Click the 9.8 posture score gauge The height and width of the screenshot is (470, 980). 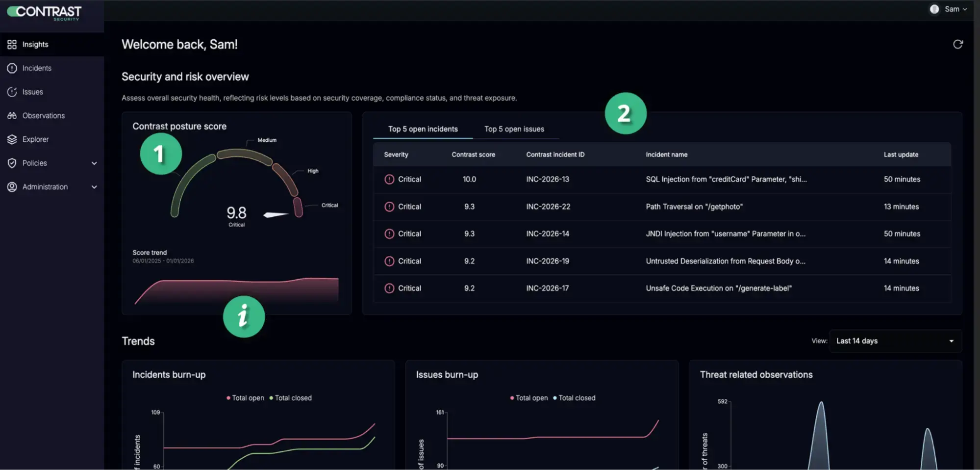point(236,213)
